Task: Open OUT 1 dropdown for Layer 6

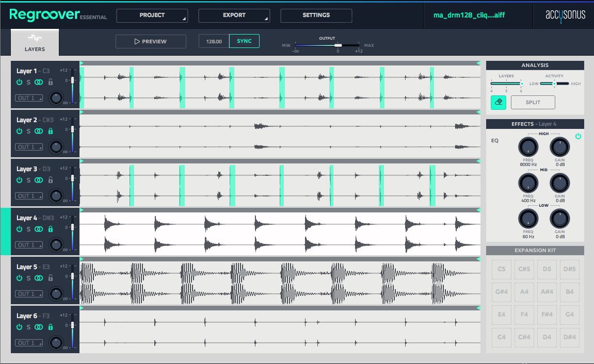Action: point(29,343)
